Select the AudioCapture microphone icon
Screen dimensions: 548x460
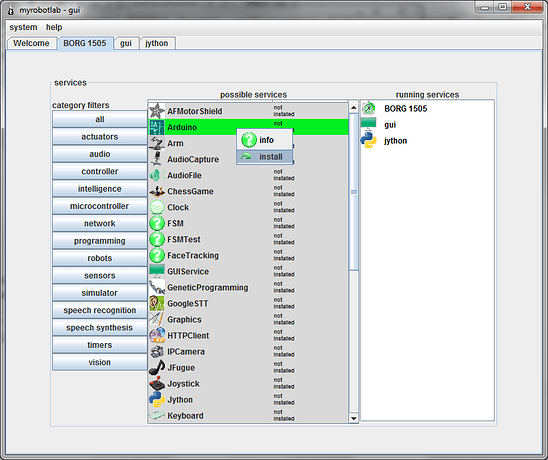tap(157, 159)
